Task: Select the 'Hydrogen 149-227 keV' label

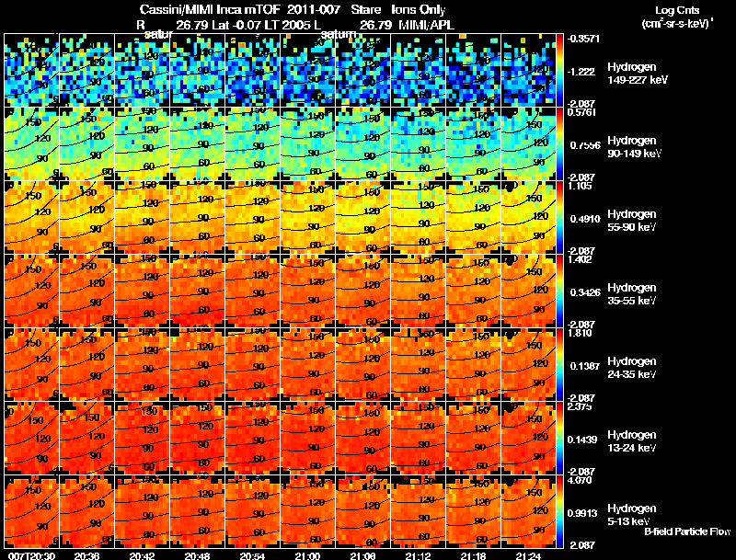Action: click(x=637, y=74)
